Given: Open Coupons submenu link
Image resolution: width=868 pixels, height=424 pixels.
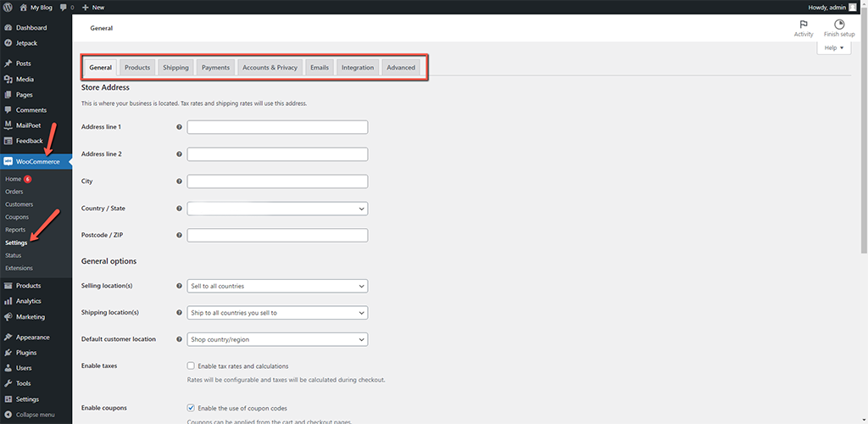Looking at the screenshot, I should [17, 217].
